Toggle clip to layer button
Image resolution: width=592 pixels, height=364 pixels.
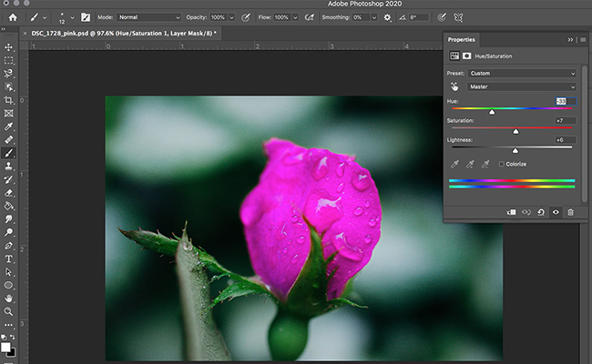point(512,212)
